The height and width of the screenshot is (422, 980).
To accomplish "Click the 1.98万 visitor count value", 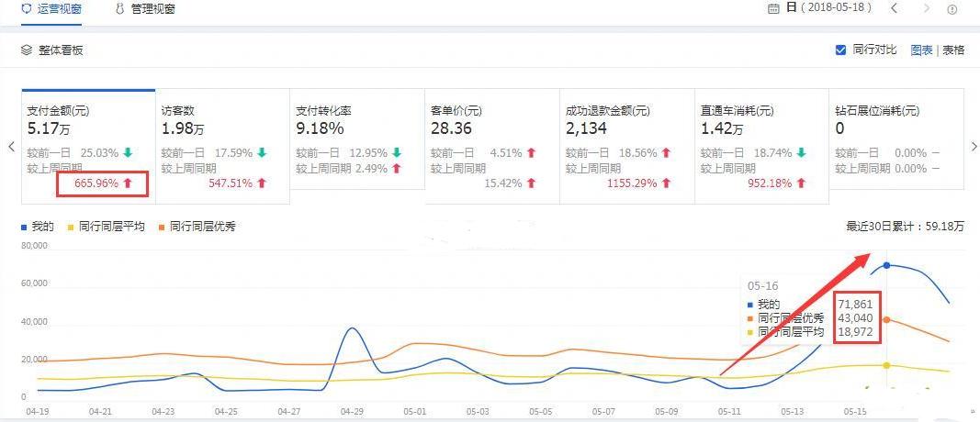I will 183,129.
